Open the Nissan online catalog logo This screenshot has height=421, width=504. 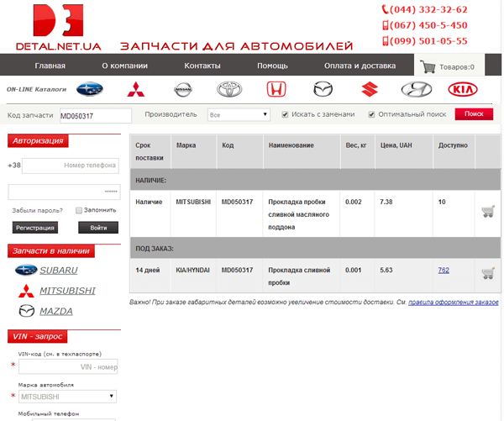[183, 89]
